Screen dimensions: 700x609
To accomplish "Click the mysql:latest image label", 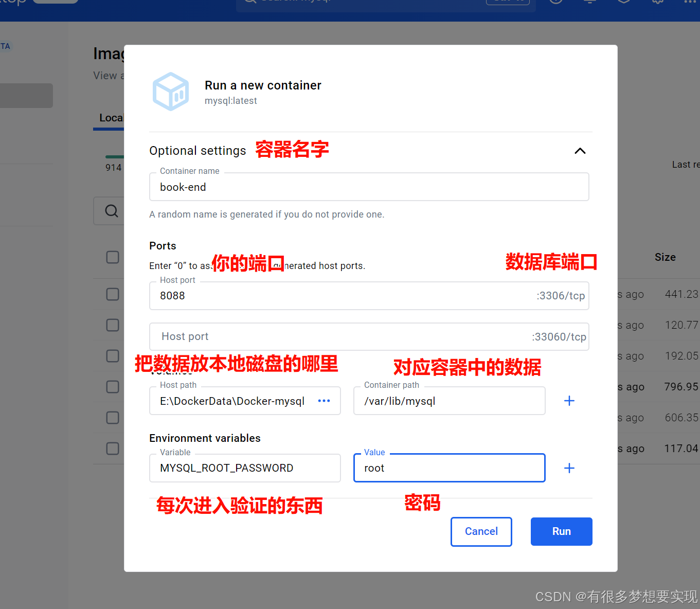I will [231, 101].
